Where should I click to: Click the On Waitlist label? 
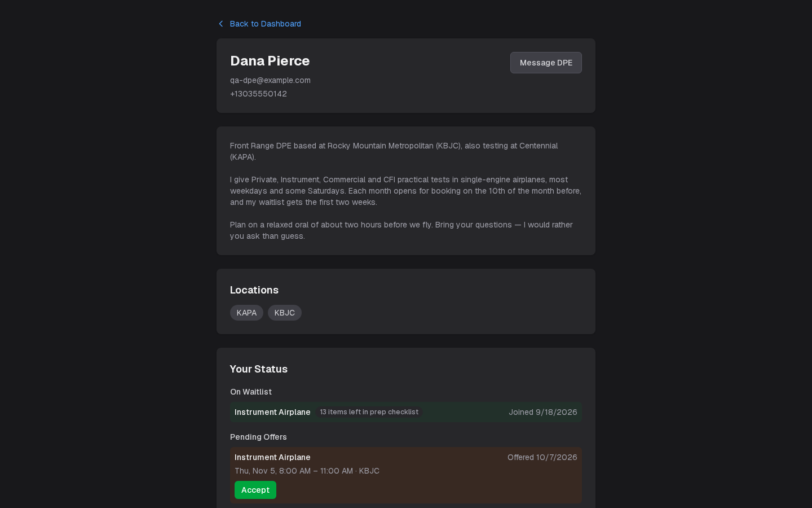click(x=251, y=392)
